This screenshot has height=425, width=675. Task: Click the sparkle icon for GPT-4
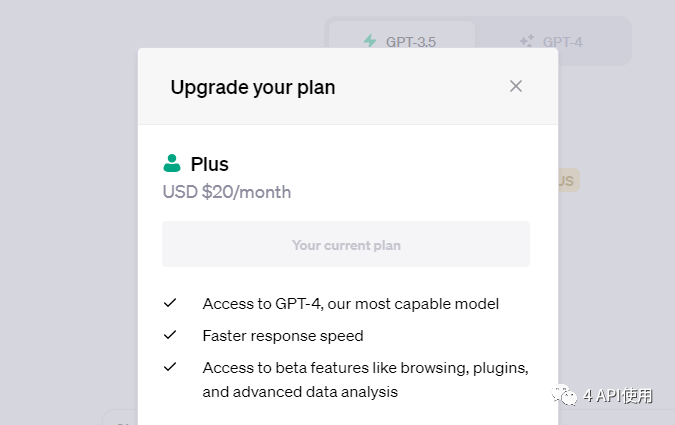pyautogui.click(x=527, y=41)
